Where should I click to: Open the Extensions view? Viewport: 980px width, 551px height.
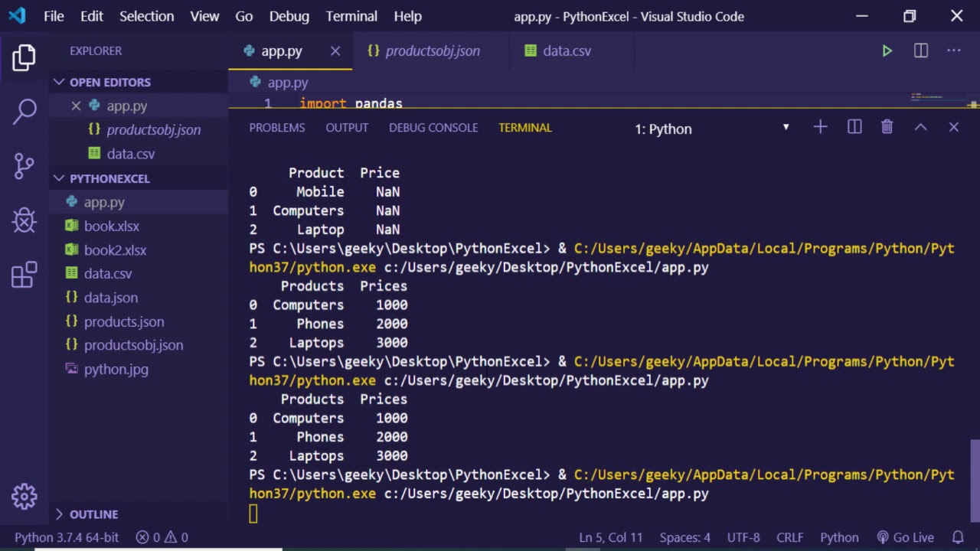coord(24,275)
